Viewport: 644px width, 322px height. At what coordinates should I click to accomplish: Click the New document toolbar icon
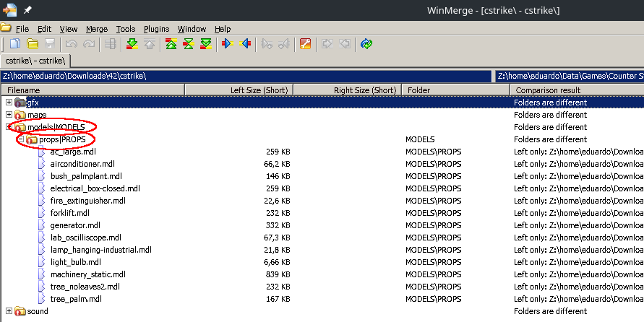coord(15,43)
